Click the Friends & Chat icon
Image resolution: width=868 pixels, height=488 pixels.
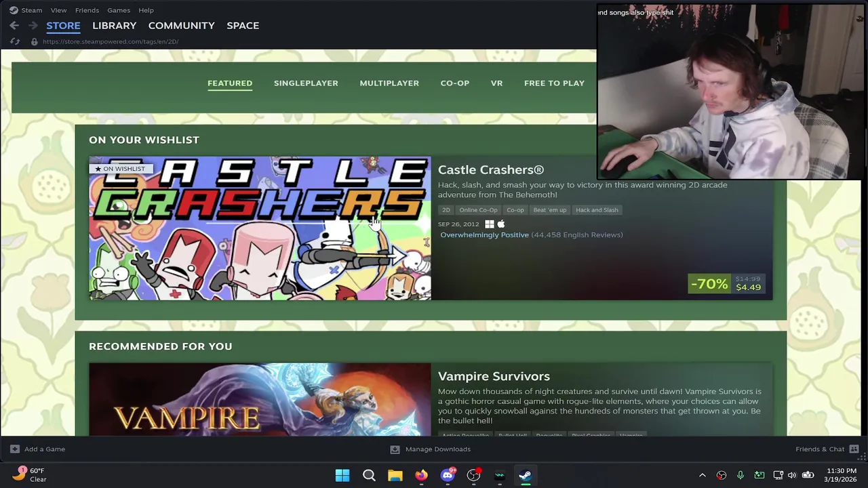coord(854,449)
